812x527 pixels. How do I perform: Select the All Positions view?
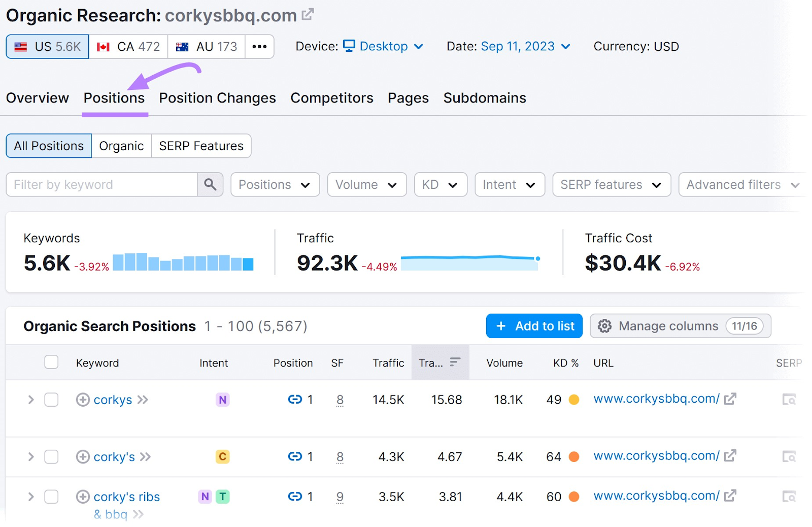[x=49, y=146]
